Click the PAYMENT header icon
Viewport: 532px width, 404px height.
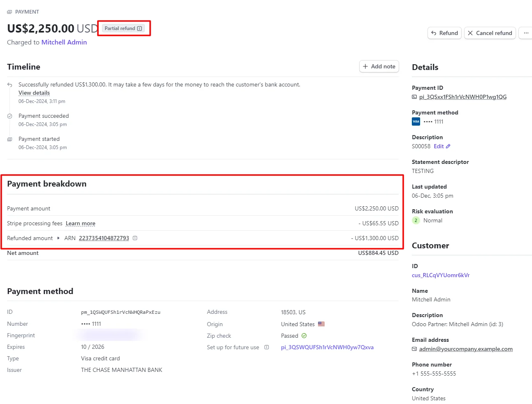pos(9,12)
